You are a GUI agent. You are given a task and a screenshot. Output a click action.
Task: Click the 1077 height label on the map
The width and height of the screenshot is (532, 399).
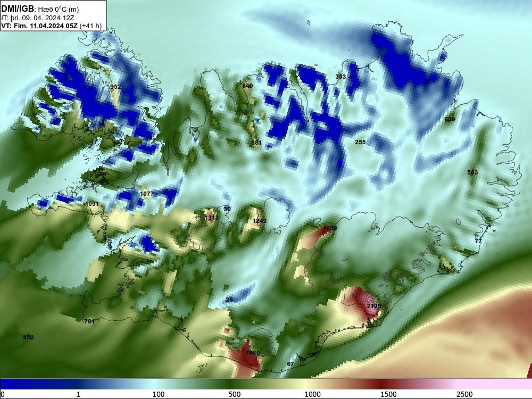tap(147, 194)
